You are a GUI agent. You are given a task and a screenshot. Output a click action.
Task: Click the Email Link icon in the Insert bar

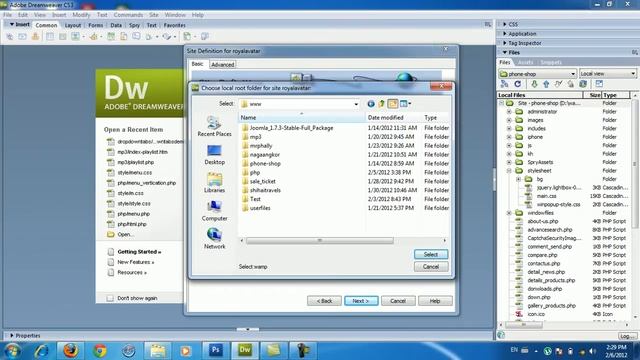pyautogui.click(x=22, y=37)
